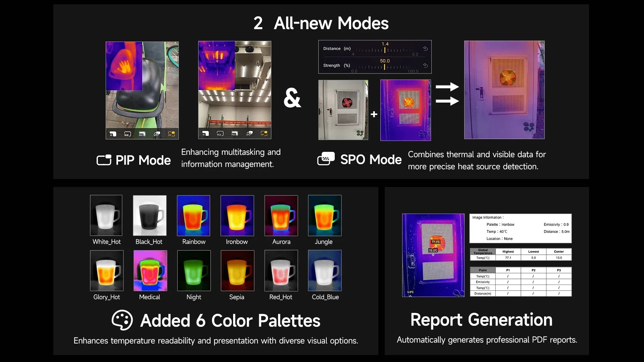Select SPO mode in the warehouse ceiling screenshot
644x362 pixels.
click(x=249, y=133)
